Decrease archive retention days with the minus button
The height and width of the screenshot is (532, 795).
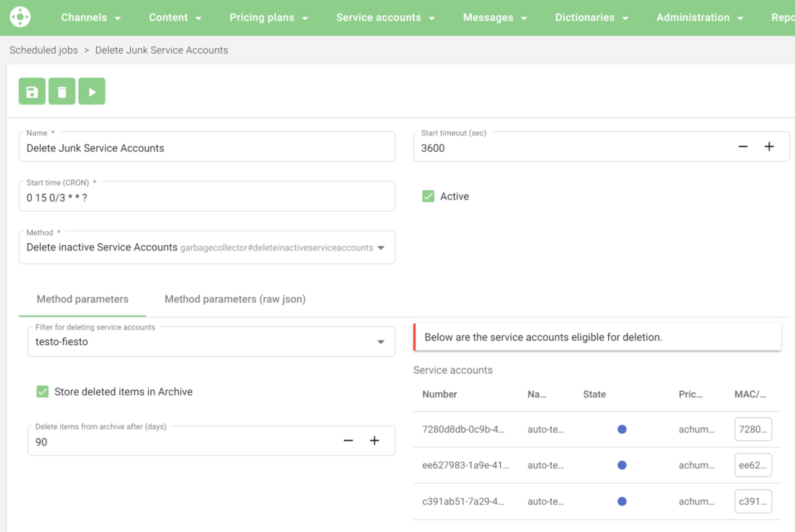coord(348,441)
